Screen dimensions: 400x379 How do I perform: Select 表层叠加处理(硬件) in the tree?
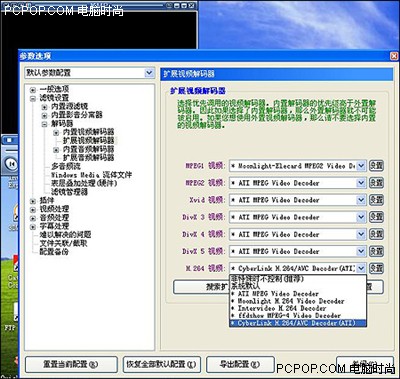[x=84, y=183]
